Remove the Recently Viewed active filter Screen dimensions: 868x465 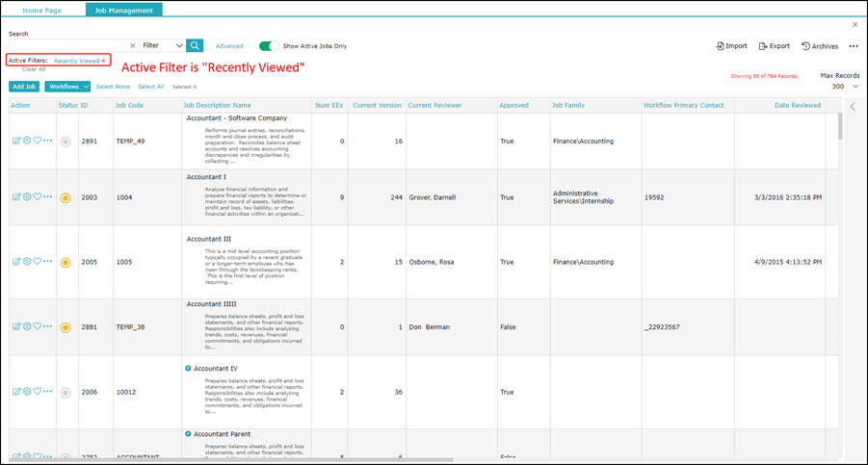pos(104,61)
